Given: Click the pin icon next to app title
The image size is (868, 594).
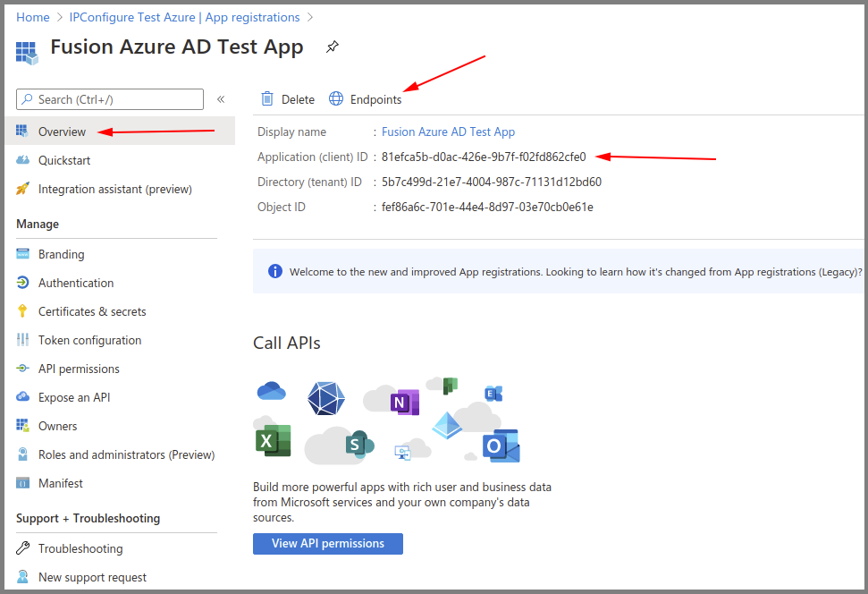Looking at the screenshot, I should point(333,47).
